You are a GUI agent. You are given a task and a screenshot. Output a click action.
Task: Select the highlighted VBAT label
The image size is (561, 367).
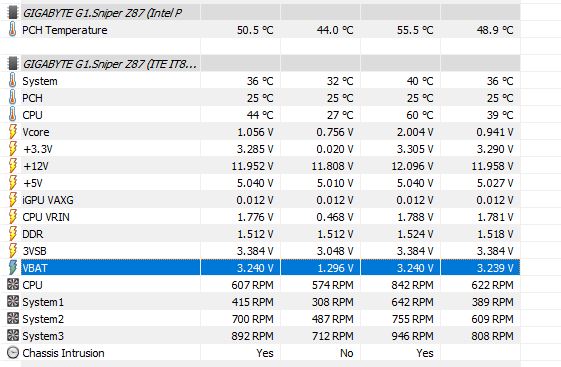tap(35, 268)
